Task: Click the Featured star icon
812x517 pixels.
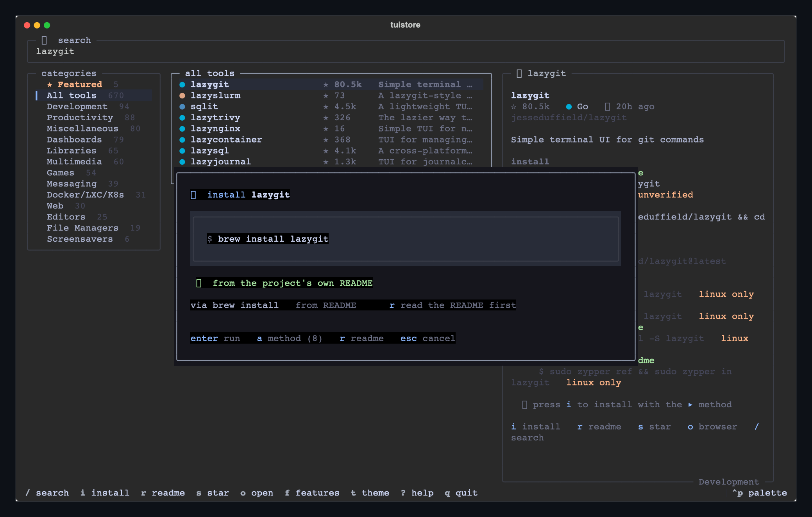Action: [x=50, y=84]
